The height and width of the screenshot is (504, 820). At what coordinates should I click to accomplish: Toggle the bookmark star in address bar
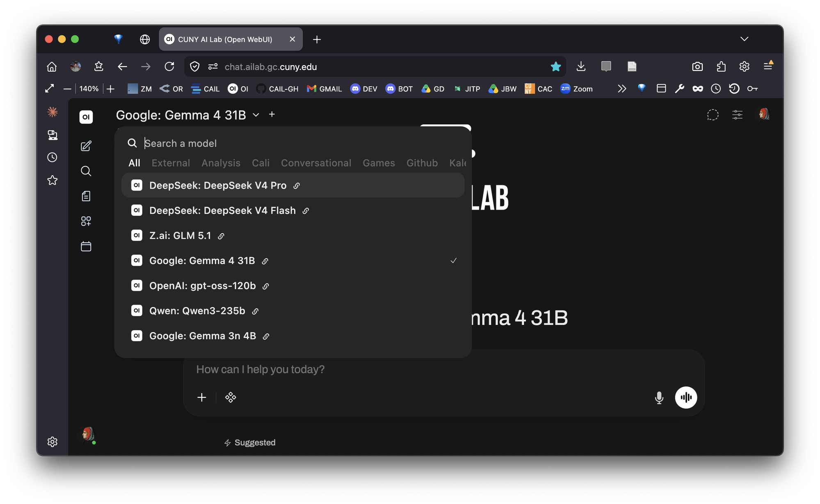(x=555, y=66)
